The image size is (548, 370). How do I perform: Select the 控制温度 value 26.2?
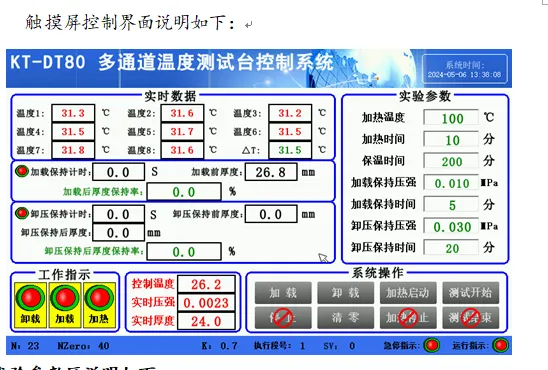[x=206, y=284]
